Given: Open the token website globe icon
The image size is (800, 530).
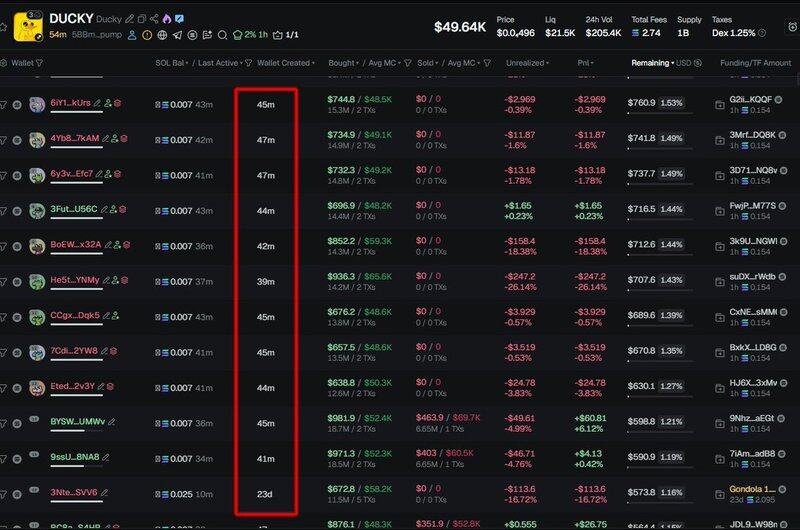Looking at the screenshot, I should (162, 35).
